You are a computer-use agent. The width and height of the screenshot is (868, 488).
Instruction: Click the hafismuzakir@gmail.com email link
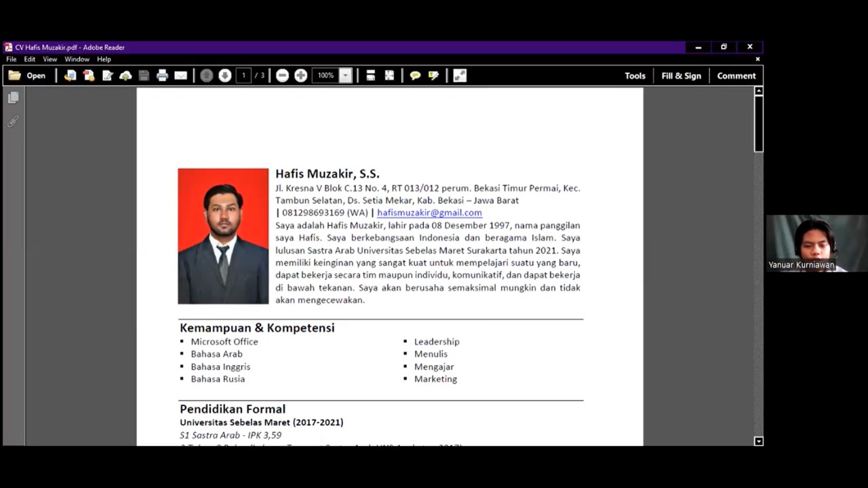(429, 213)
